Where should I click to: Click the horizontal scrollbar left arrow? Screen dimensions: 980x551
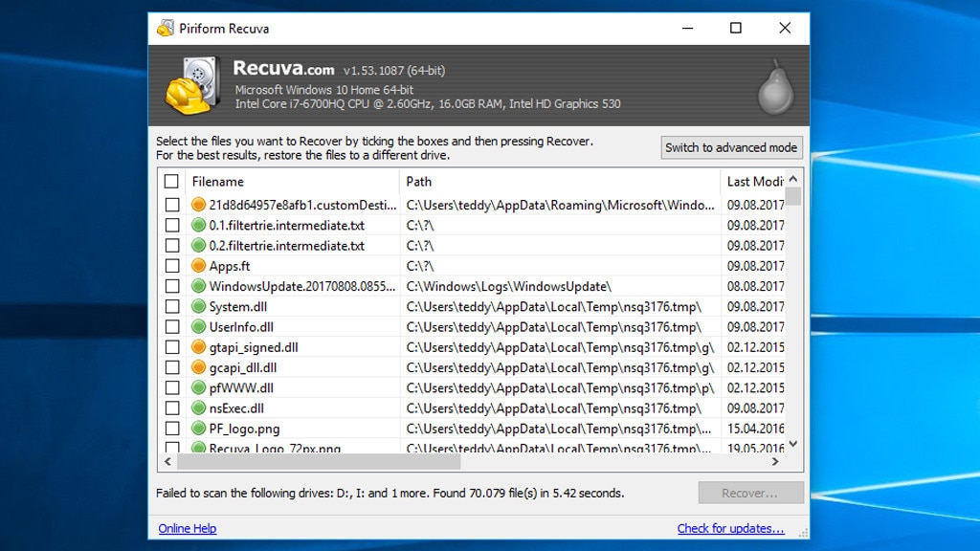pos(167,462)
